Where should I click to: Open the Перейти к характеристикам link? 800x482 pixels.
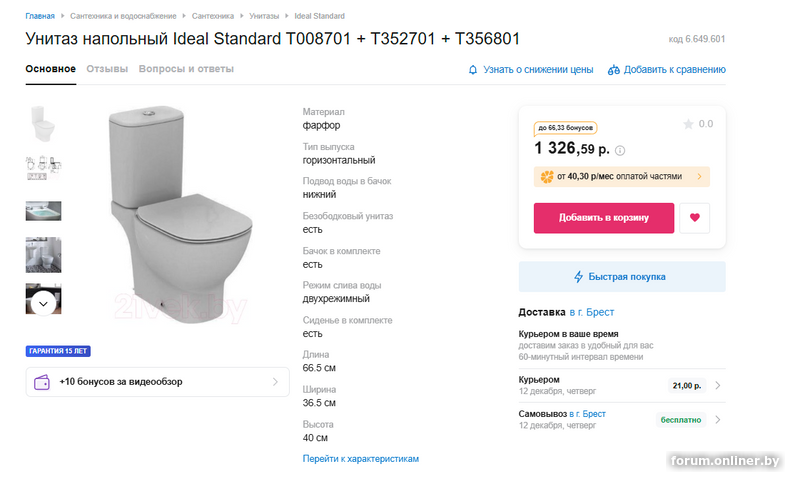pos(360,459)
